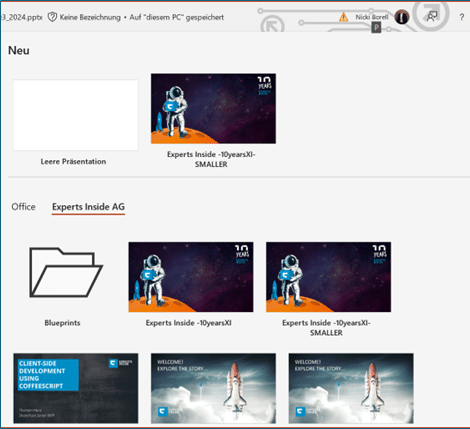
Task: Select the Experts Inside AG tab
Action: [88, 207]
